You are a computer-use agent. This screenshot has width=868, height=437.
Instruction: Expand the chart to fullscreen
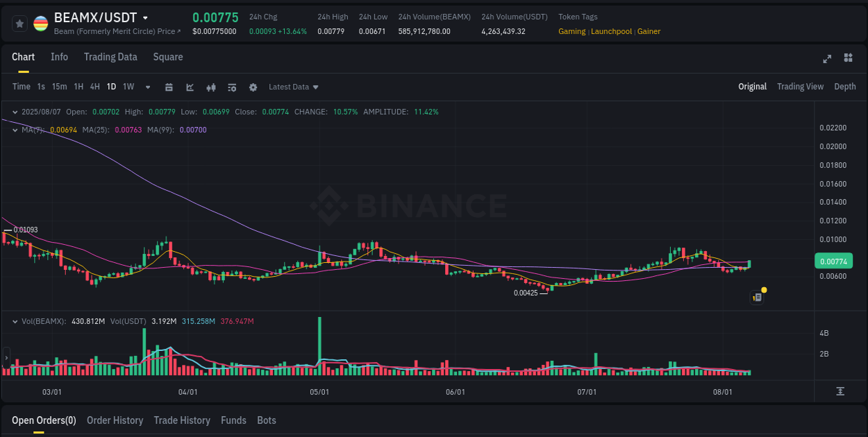click(x=827, y=59)
